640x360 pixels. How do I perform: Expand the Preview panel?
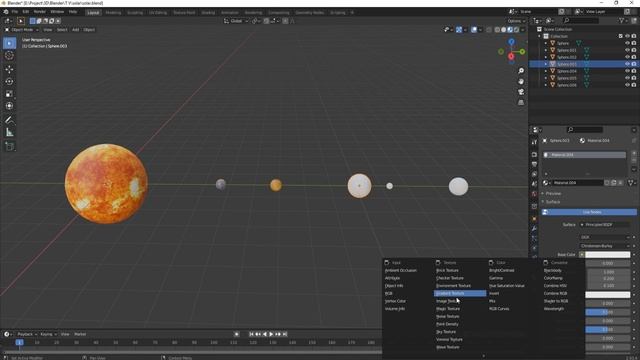point(552,193)
